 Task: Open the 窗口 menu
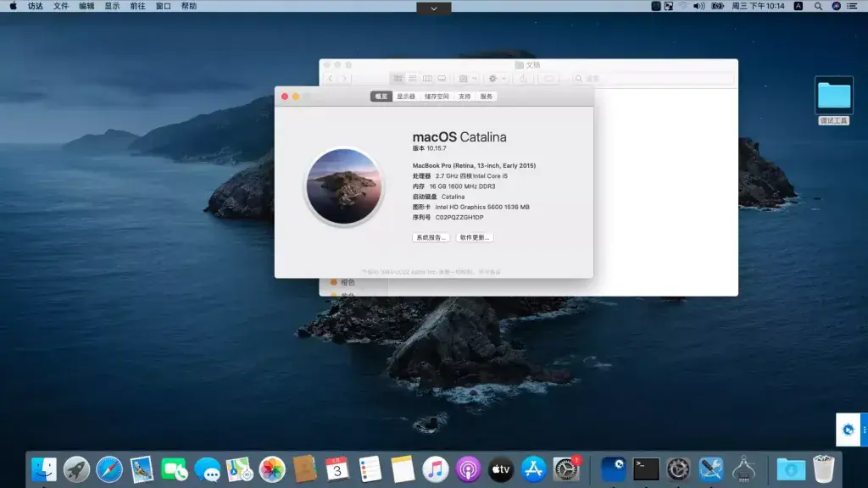point(164,6)
